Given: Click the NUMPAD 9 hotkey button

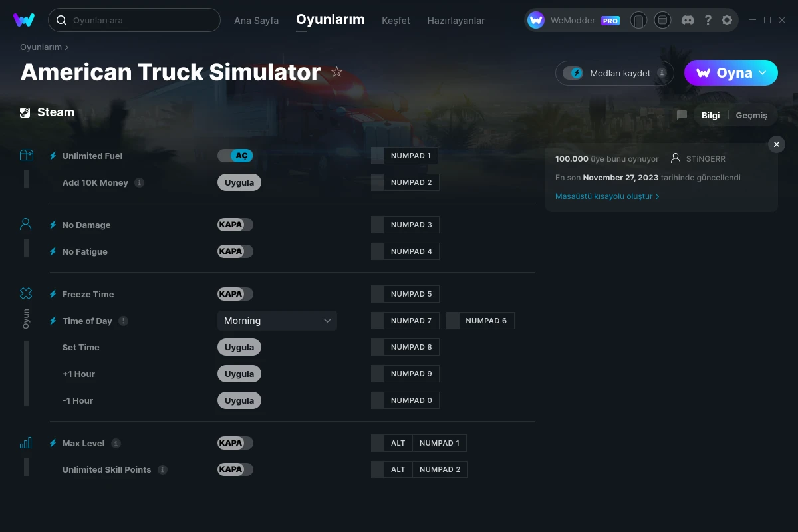Looking at the screenshot, I should 412,374.
